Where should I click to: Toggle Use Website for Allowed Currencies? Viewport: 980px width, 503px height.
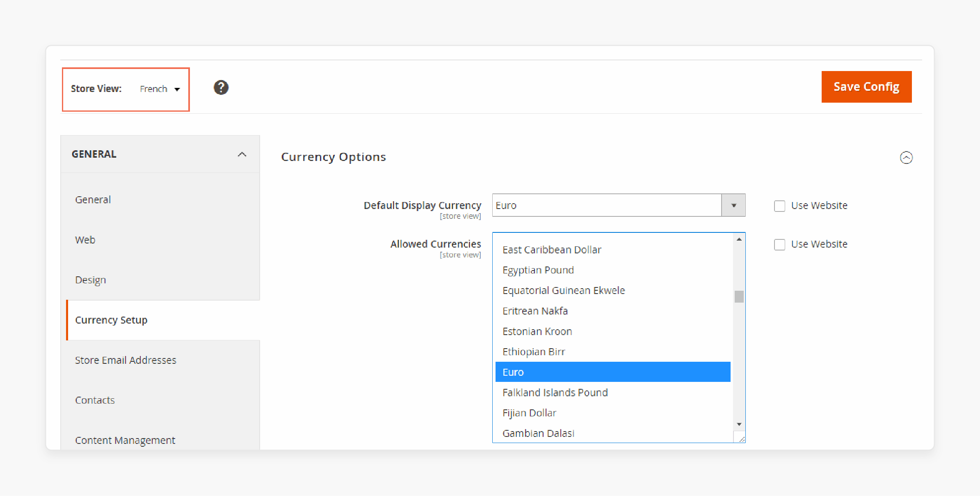click(x=779, y=244)
